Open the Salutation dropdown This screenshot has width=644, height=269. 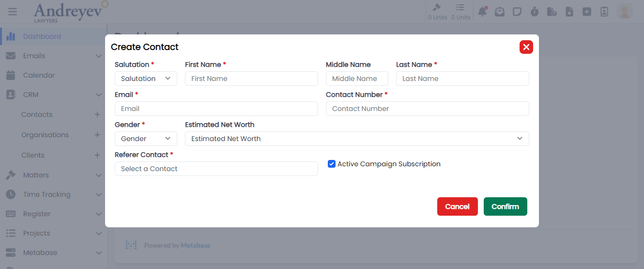[x=146, y=79]
